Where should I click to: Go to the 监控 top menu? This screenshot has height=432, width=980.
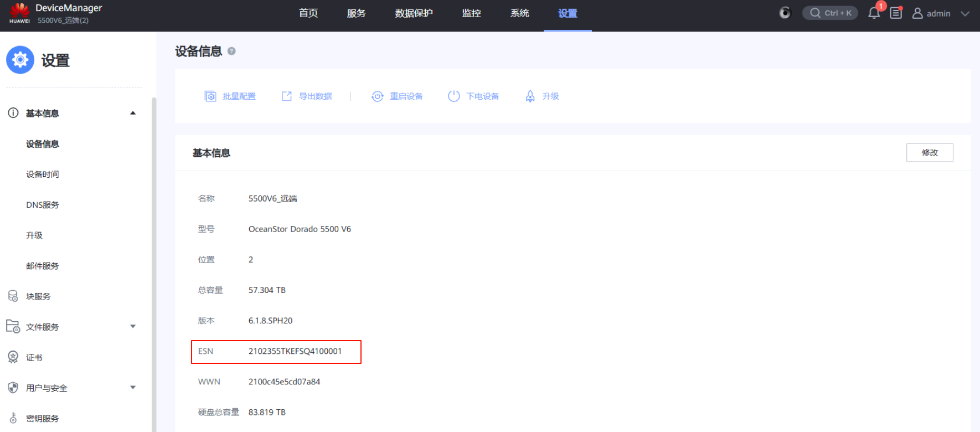(x=471, y=13)
